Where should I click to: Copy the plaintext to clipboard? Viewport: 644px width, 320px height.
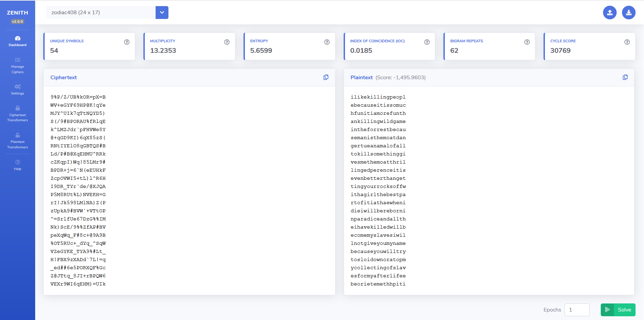[625, 77]
